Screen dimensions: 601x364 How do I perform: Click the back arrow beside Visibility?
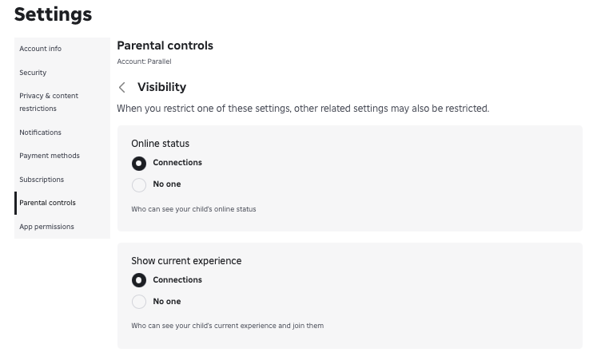point(122,88)
